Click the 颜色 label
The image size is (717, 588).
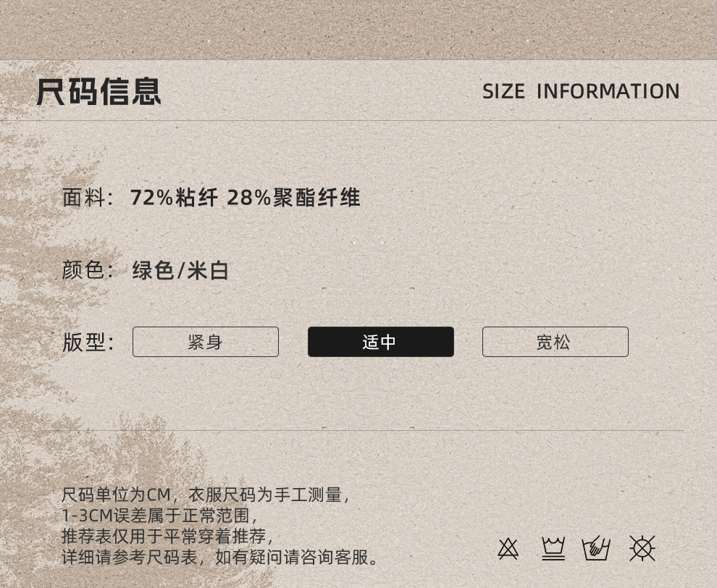pyautogui.click(x=84, y=269)
